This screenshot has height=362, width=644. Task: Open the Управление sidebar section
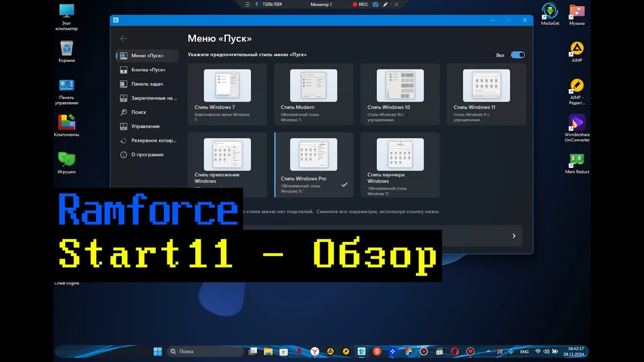[147, 126]
